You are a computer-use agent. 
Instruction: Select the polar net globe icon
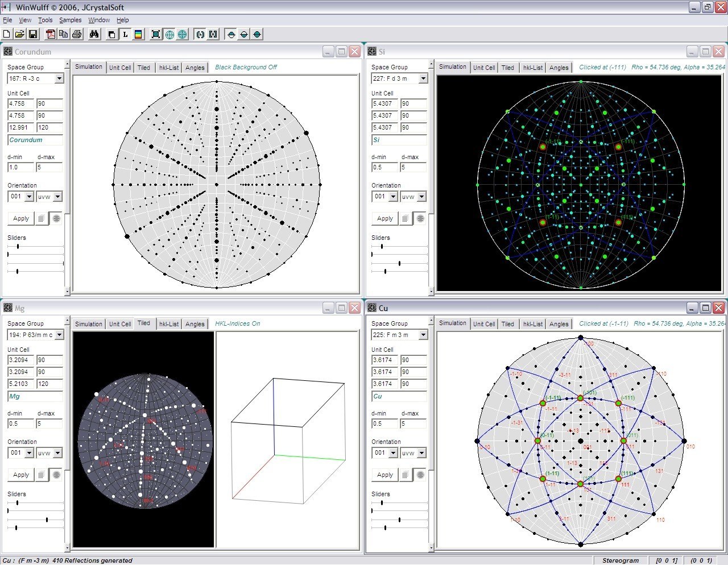click(182, 35)
